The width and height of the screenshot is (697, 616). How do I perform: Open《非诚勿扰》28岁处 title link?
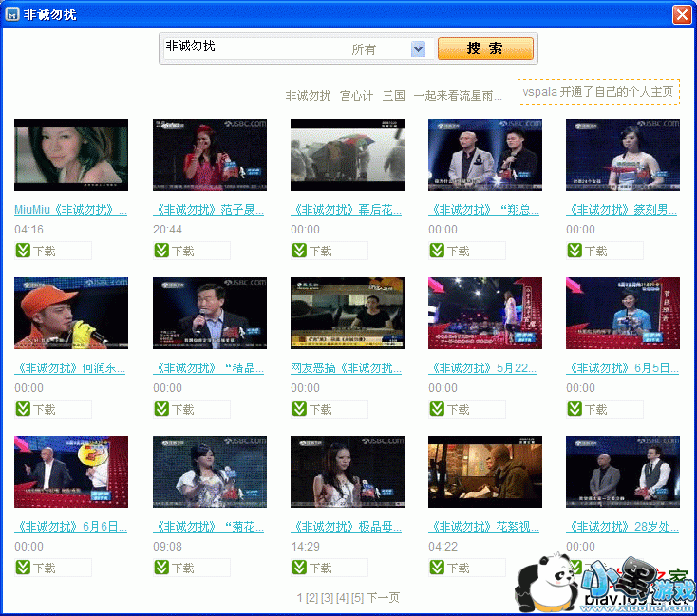coord(622,527)
